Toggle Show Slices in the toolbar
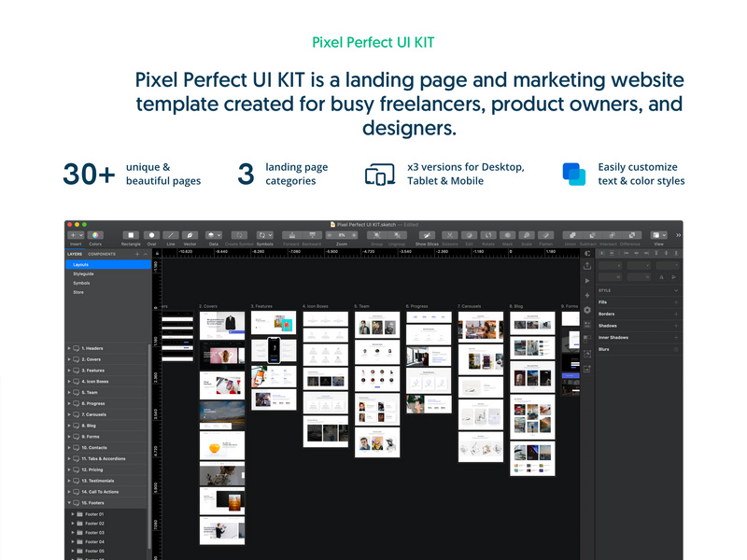This screenshot has width=747, height=560. coord(427,234)
